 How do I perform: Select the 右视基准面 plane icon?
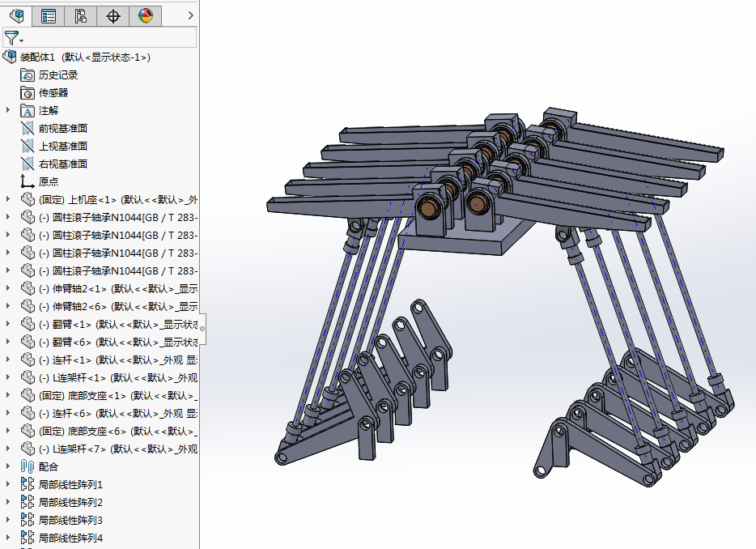pos(28,164)
